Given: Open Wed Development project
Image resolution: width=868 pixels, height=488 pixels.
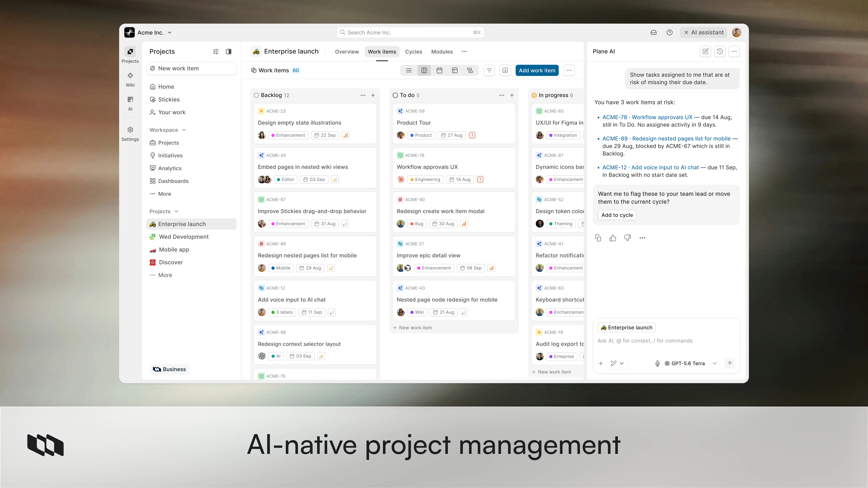Looking at the screenshot, I should 191,237.
